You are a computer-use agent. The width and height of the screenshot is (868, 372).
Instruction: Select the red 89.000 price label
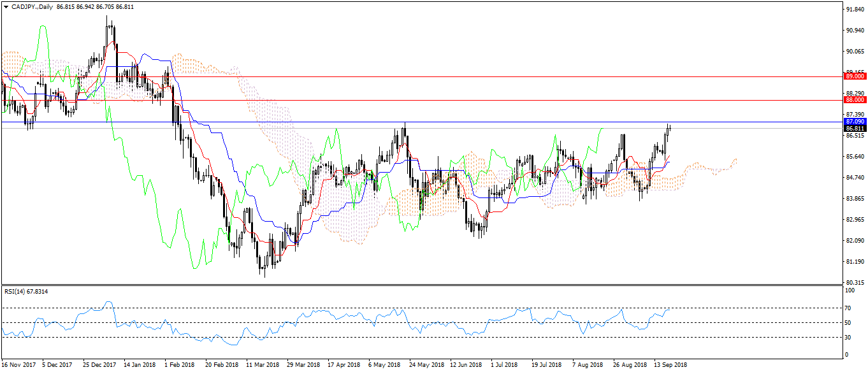pos(854,76)
